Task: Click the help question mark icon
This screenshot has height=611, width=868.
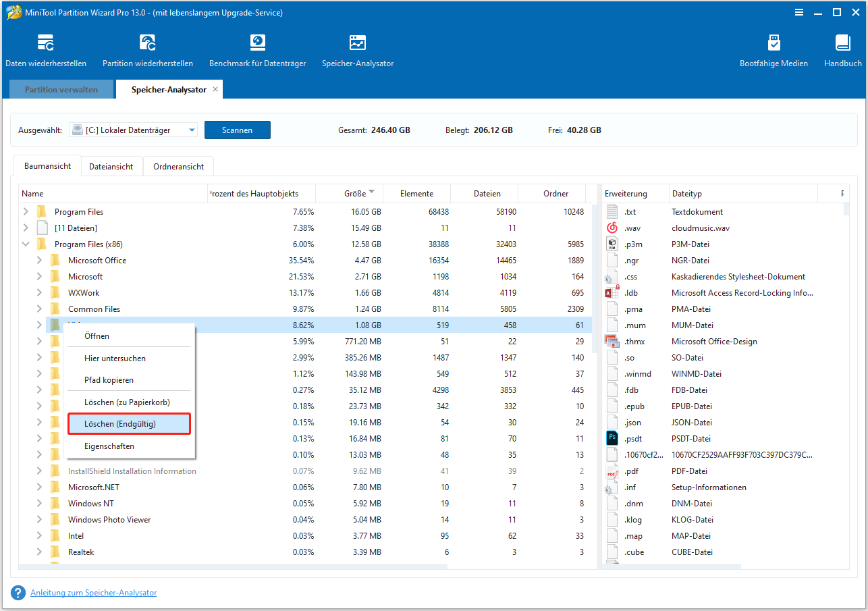Action: click(18, 592)
